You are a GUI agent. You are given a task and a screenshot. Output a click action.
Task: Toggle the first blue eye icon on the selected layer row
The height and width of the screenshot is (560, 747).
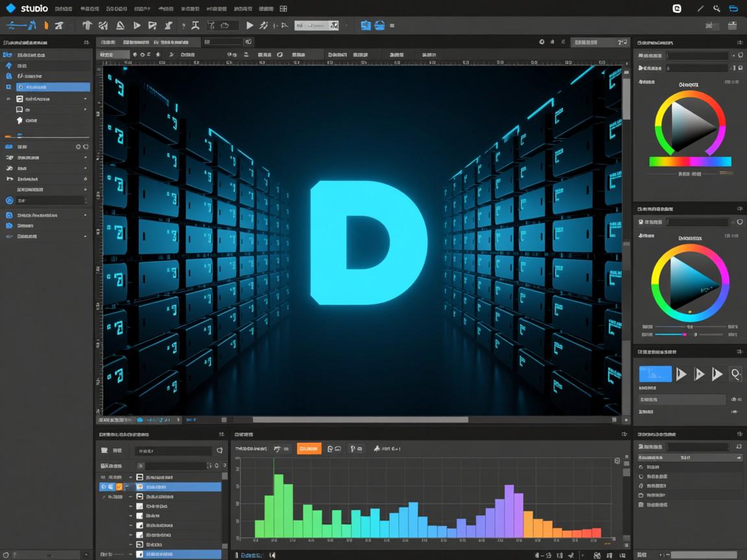pos(103,486)
